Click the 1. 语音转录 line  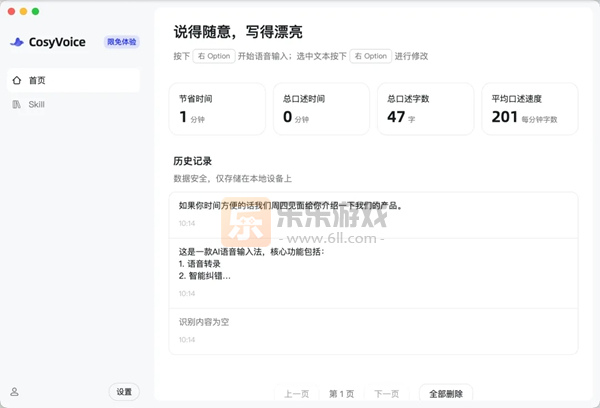pyautogui.click(x=200, y=264)
